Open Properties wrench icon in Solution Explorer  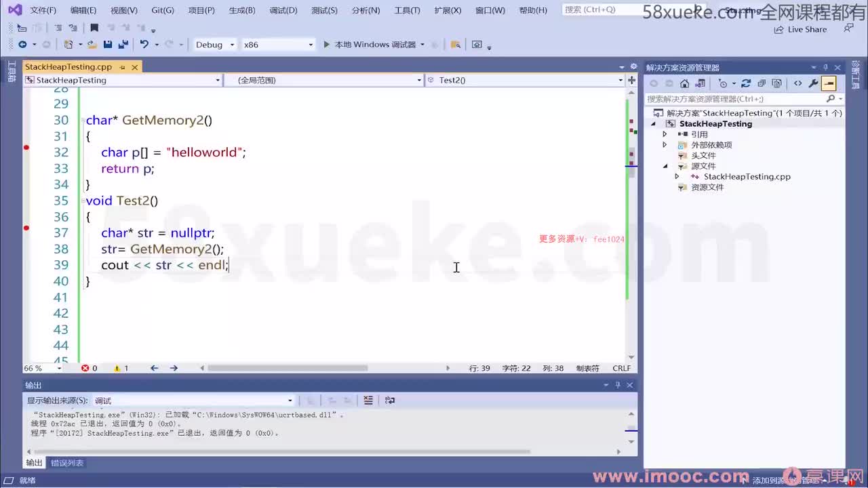[814, 83]
